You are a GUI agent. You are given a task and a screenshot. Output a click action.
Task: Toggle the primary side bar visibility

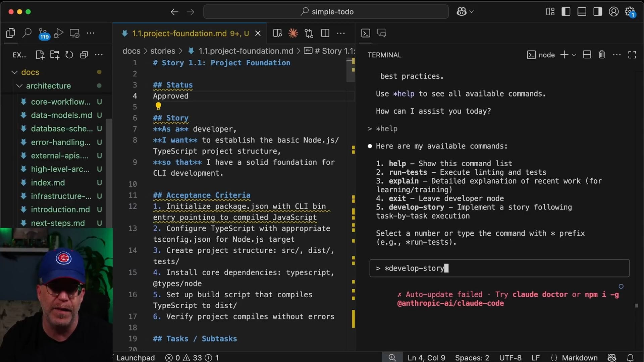566,12
